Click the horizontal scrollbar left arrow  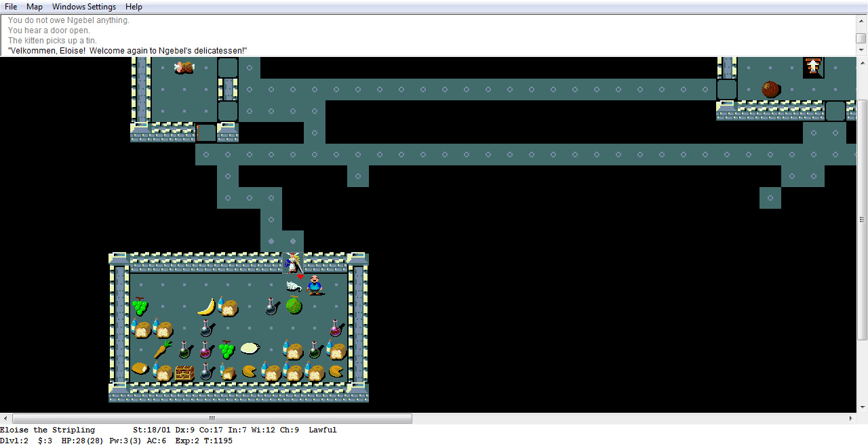click(x=6, y=418)
